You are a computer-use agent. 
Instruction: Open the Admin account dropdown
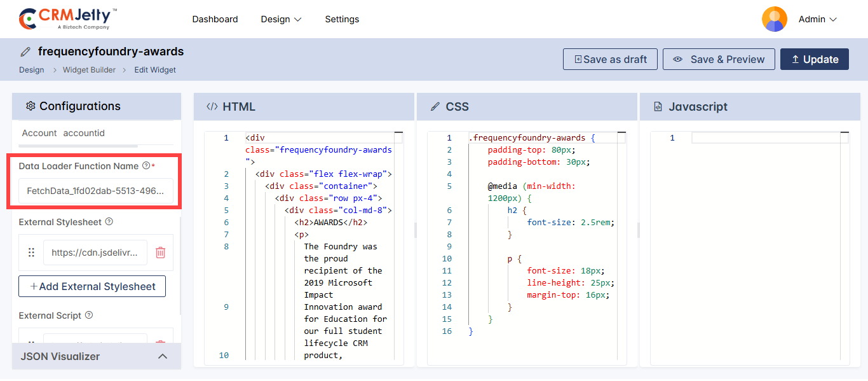point(817,19)
